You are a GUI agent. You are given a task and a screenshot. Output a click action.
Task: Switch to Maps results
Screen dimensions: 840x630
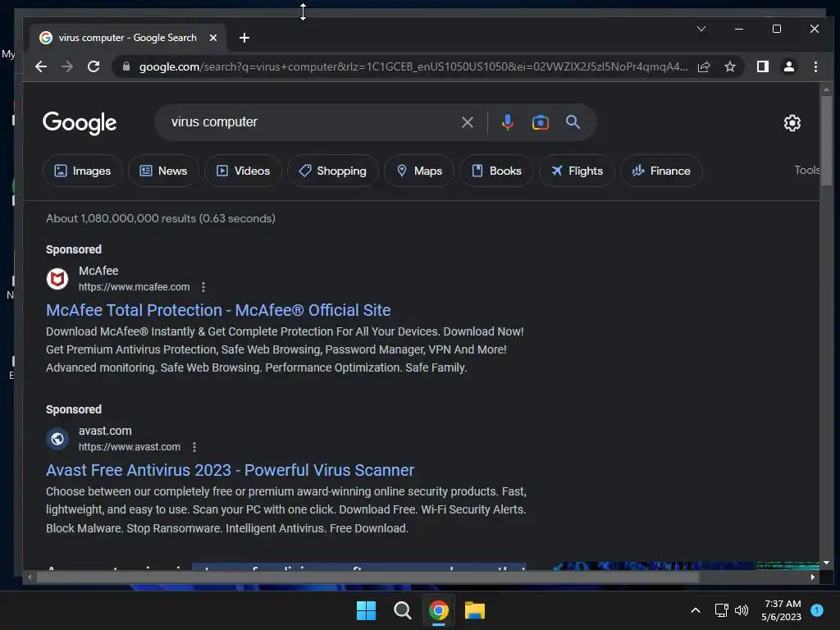[419, 171]
